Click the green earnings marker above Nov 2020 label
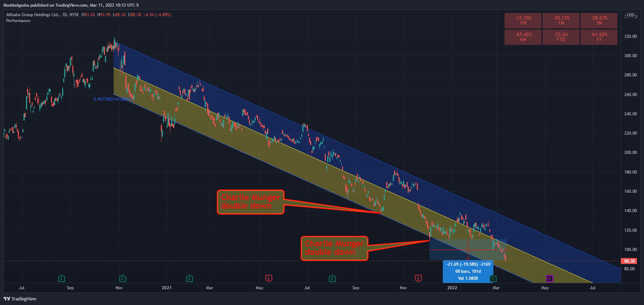The height and width of the screenshot is (305, 644). [123, 279]
